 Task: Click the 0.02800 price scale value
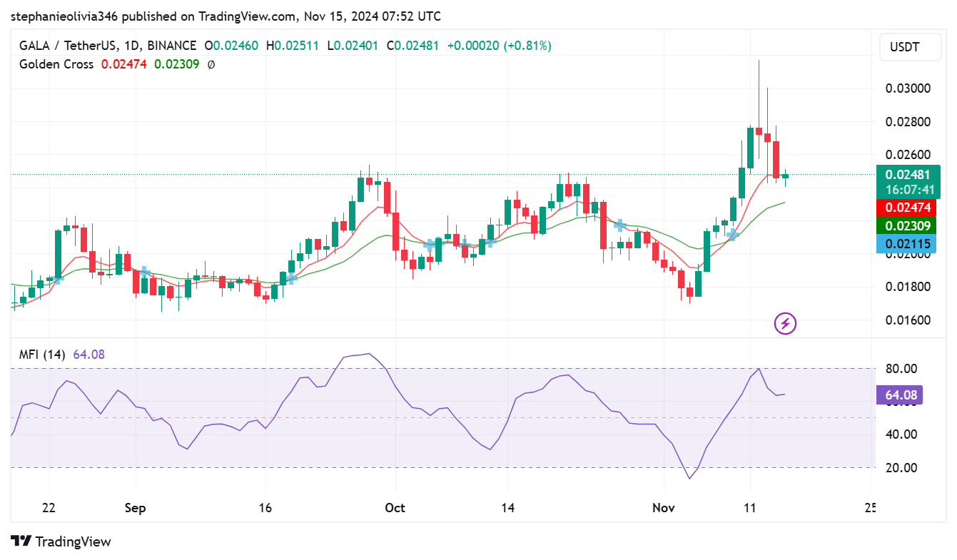coord(908,122)
